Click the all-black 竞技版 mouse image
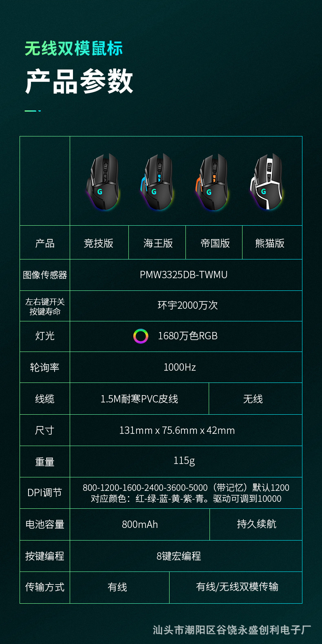This screenshot has width=322, height=644. 103,182
